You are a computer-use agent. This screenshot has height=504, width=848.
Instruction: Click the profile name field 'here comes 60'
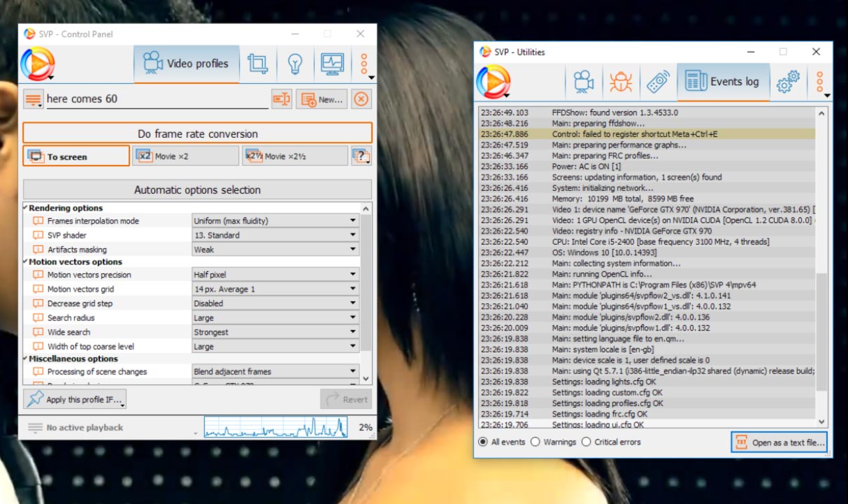pyautogui.click(x=157, y=99)
